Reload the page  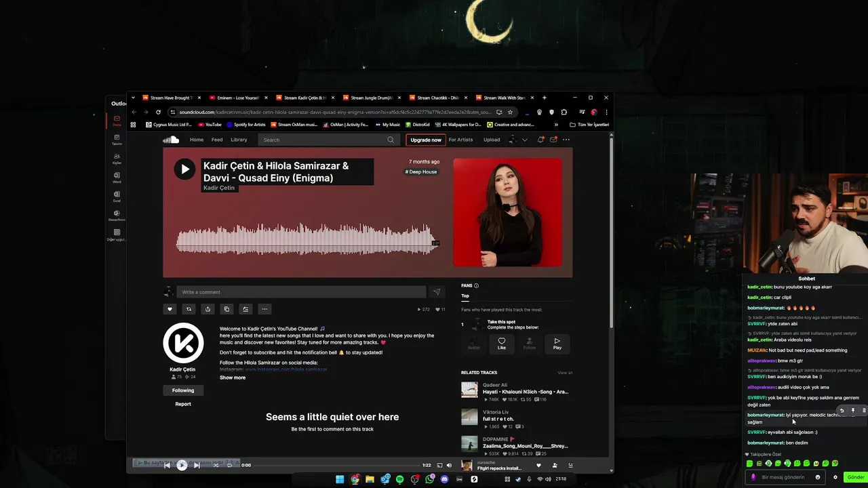(158, 113)
